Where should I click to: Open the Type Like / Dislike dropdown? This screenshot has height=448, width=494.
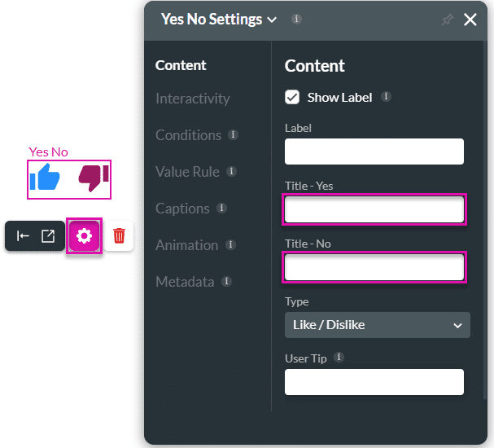pyautogui.click(x=377, y=325)
